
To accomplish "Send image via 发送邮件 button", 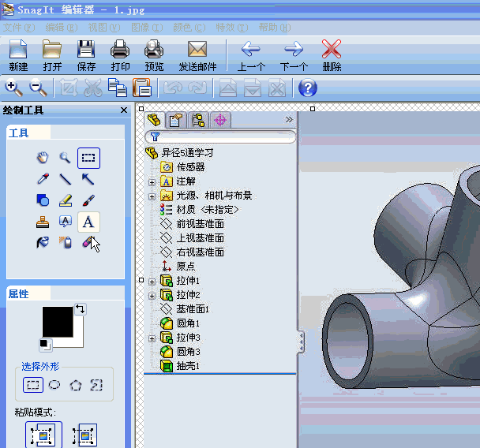I will pos(197,55).
